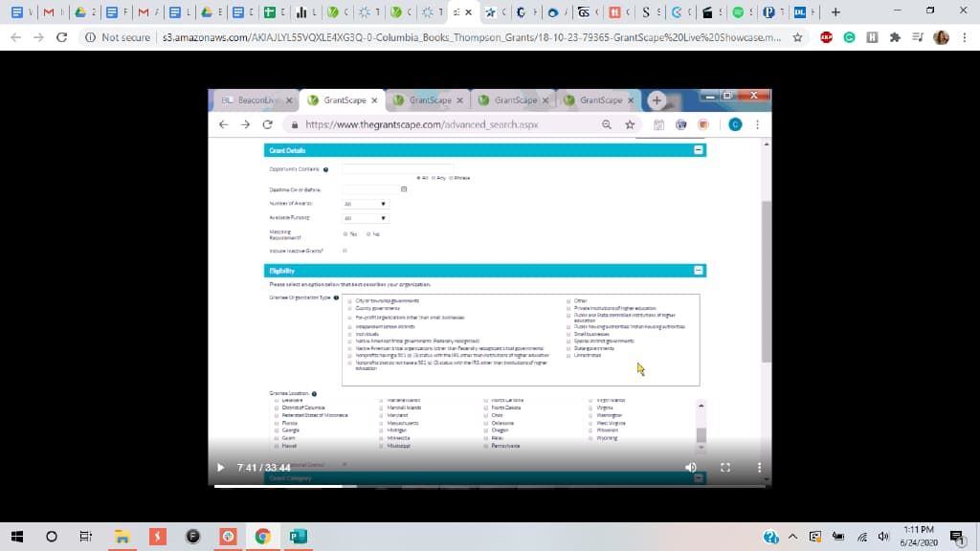980x551 pixels.
Task: Click the Opportunity Contains help icon
Action: click(325, 170)
